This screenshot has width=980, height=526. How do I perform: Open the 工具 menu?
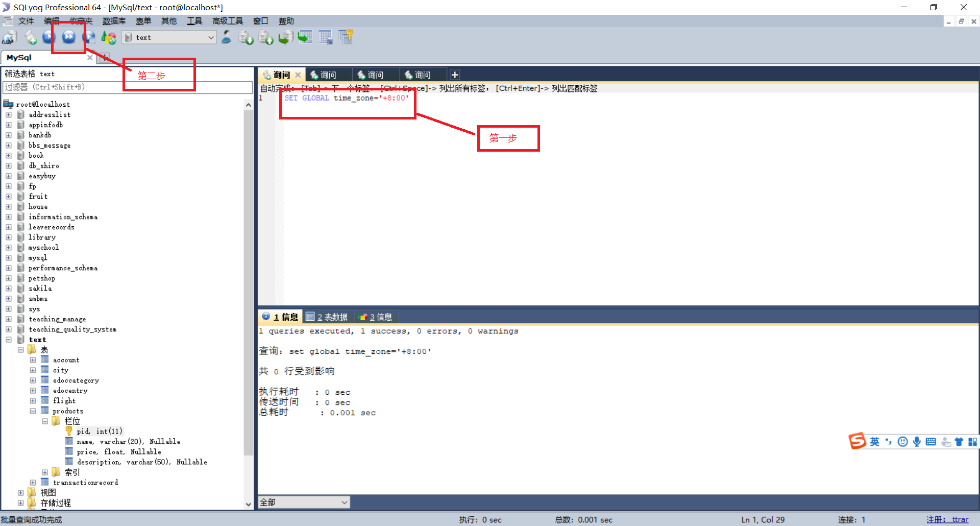[194, 21]
